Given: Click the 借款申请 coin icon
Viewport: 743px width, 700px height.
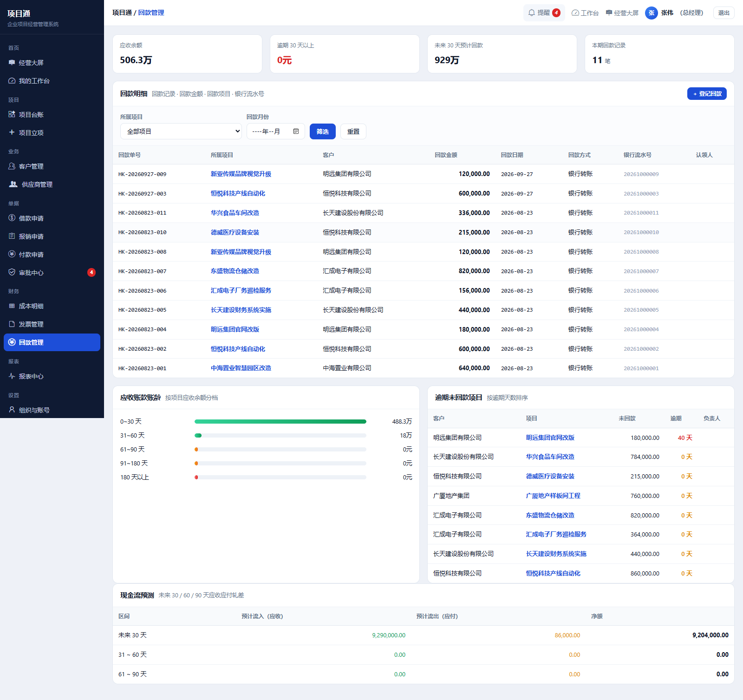Looking at the screenshot, I should [x=12, y=218].
